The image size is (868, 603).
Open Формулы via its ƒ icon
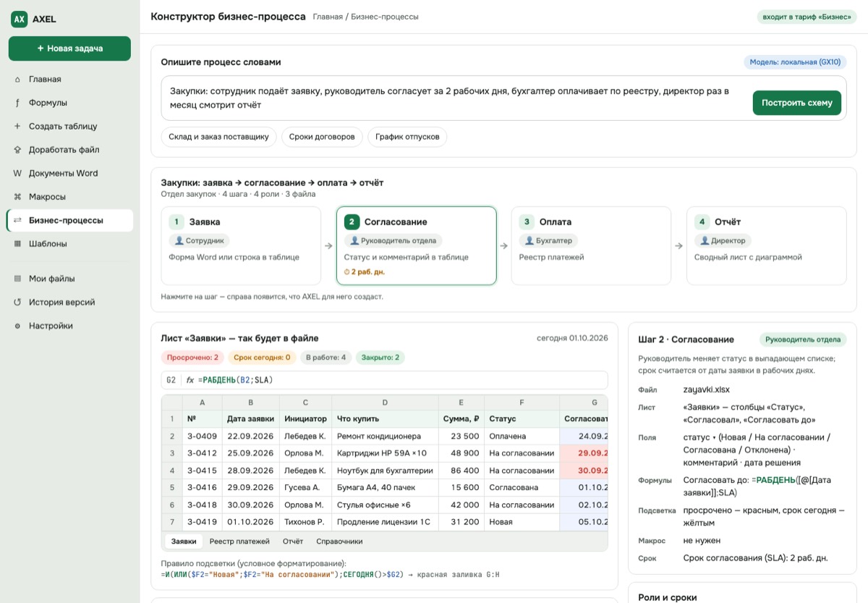tap(17, 103)
